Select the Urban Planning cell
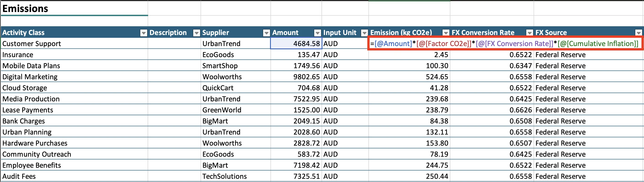Screen dimensions: 644x182 74,132
